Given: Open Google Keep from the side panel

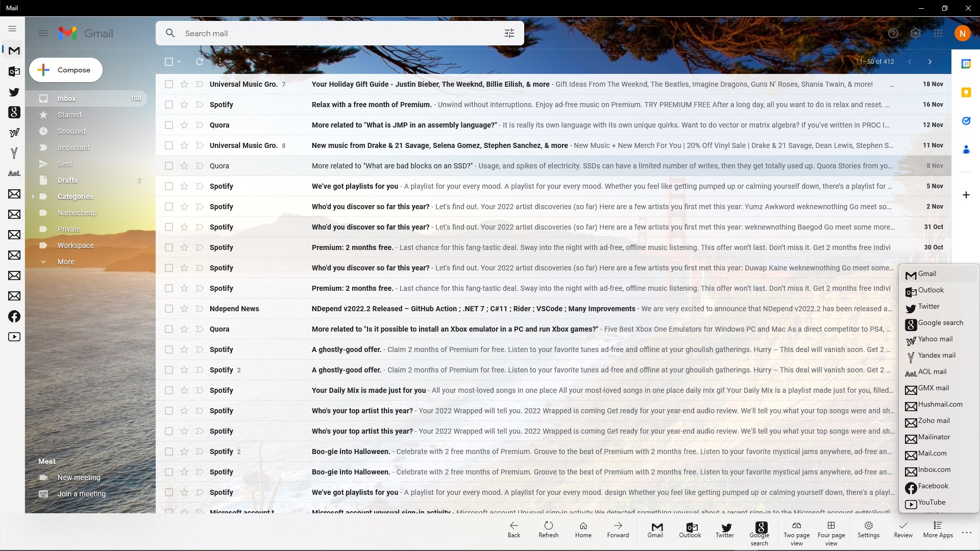Looking at the screenshot, I should 967,92.
